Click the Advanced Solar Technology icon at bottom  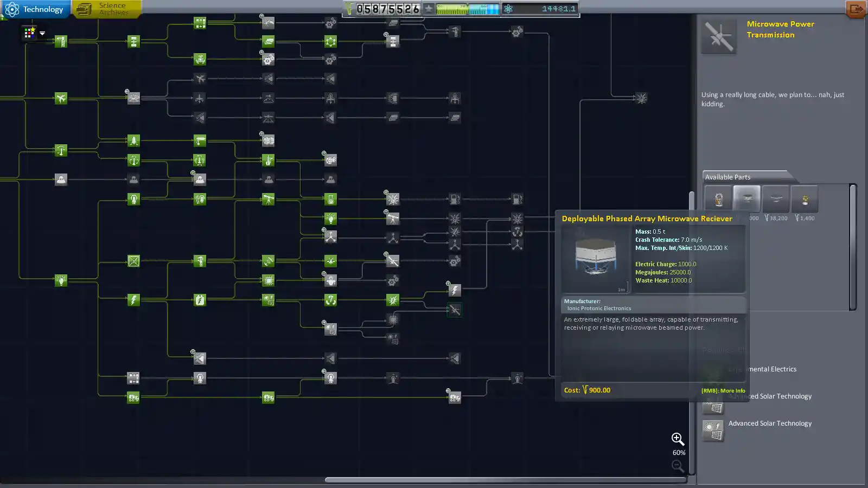(713, 431)
